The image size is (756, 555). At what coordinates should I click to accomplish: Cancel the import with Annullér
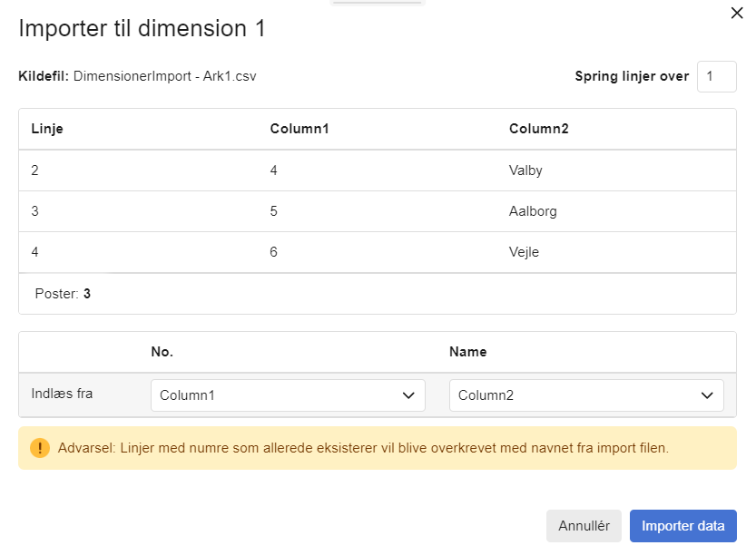point(584,526)
